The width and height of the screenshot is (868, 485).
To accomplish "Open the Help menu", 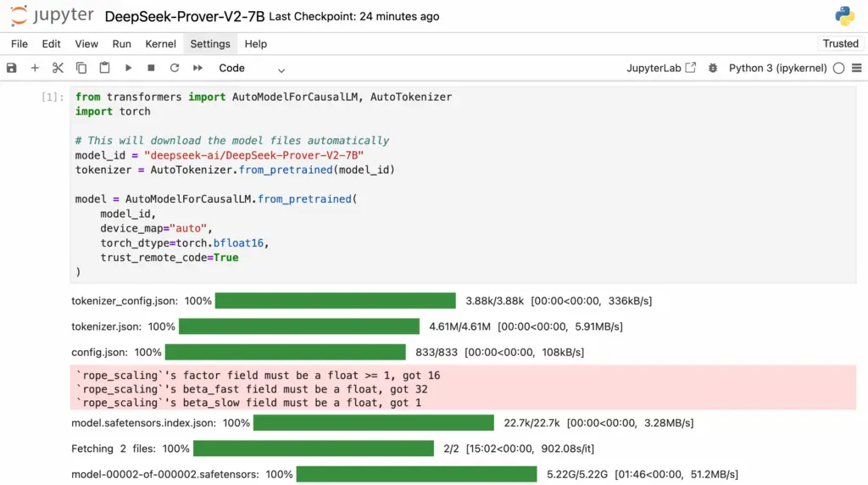I will (256, 44).
